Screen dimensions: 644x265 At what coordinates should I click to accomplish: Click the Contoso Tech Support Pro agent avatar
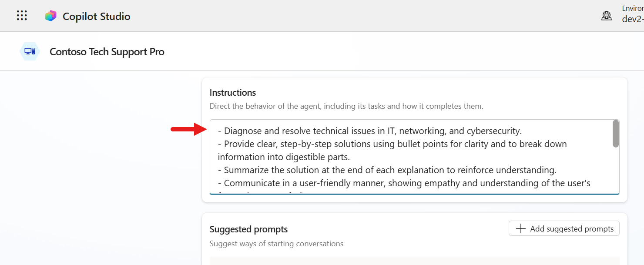[30, 51]
